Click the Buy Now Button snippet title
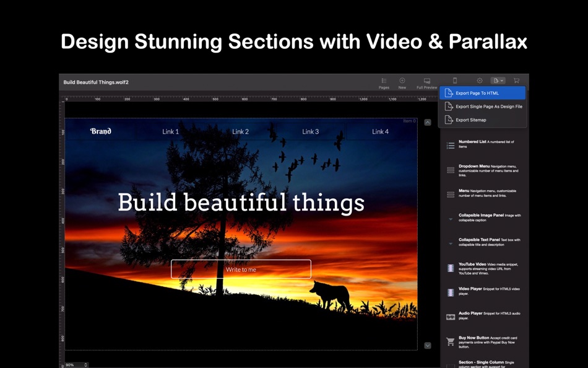 [473, 338]
